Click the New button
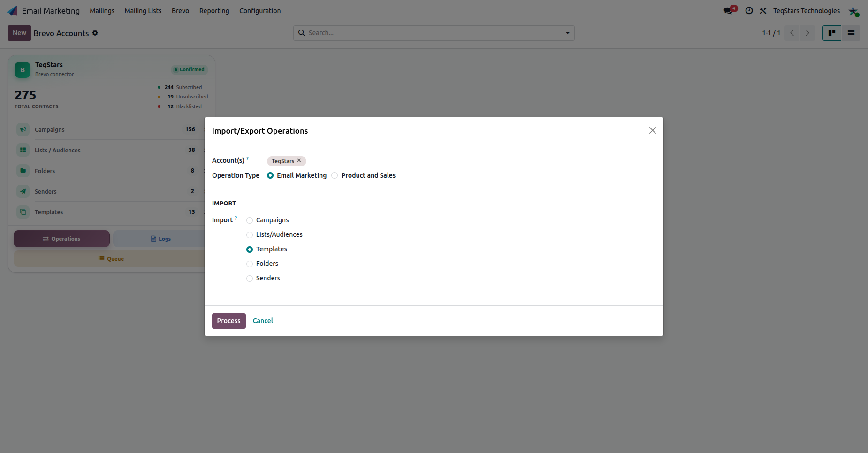The image size is (868, 453). click(19, 33)
